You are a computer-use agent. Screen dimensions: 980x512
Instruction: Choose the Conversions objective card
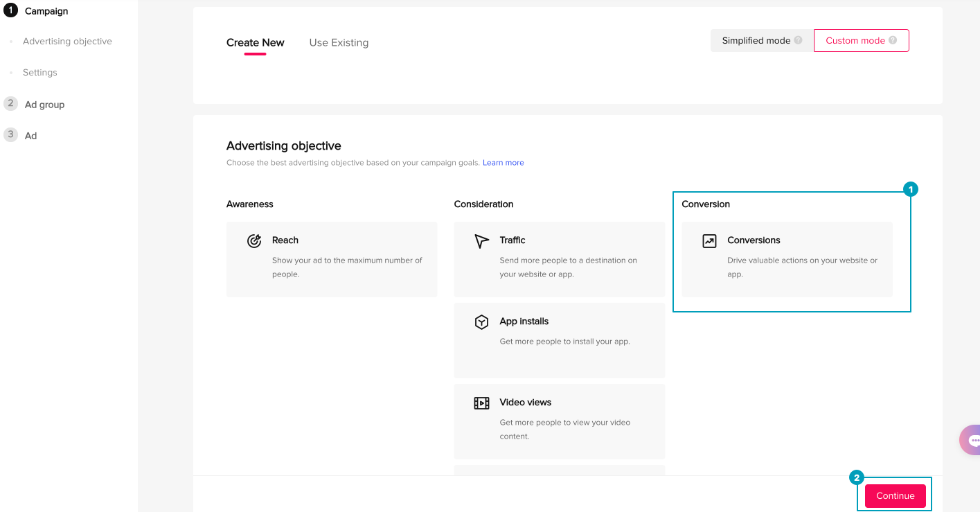point(787,259)
